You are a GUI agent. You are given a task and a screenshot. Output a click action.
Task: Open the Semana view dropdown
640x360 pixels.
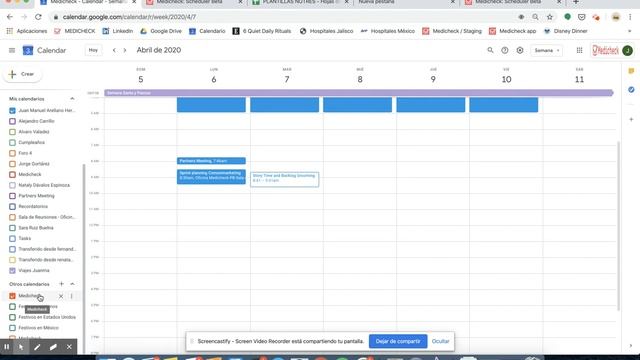tap(547, 50)
